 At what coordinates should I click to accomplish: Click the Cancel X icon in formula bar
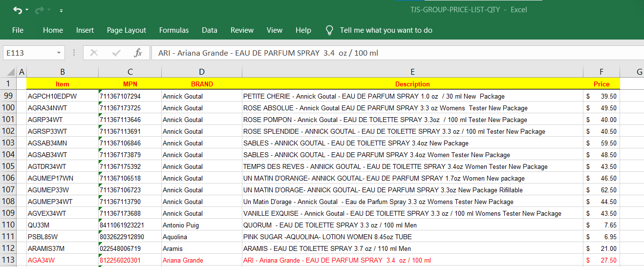[94, 53]
